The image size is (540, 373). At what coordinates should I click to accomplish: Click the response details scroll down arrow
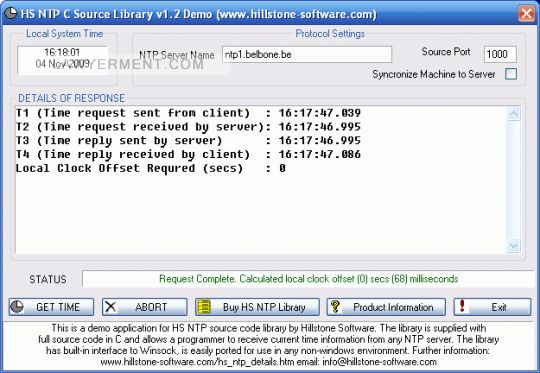click(514, 245)
